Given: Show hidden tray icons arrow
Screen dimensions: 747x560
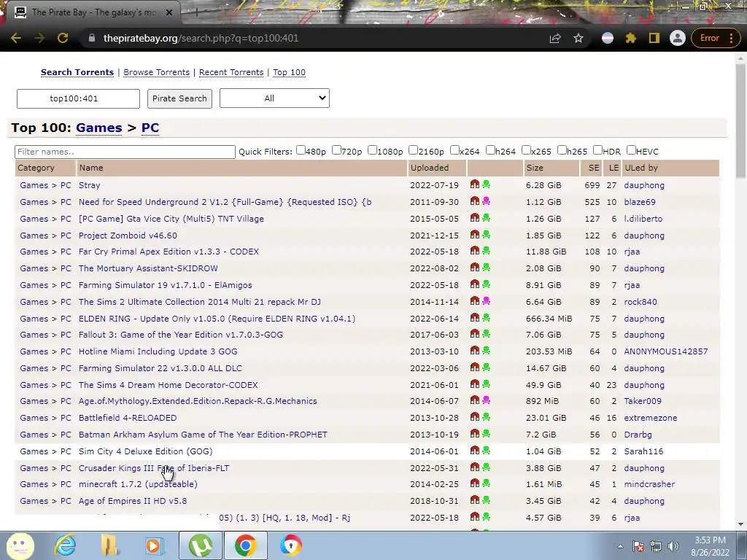Looking at the screenshot, I should (x=620, y=546).
